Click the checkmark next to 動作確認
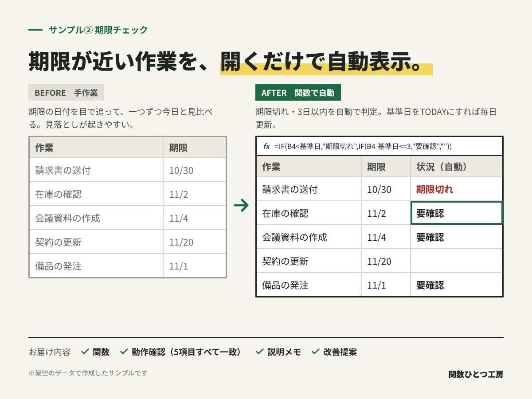The image size is (532, 399). pyautogui.click(x=124, y=352)
